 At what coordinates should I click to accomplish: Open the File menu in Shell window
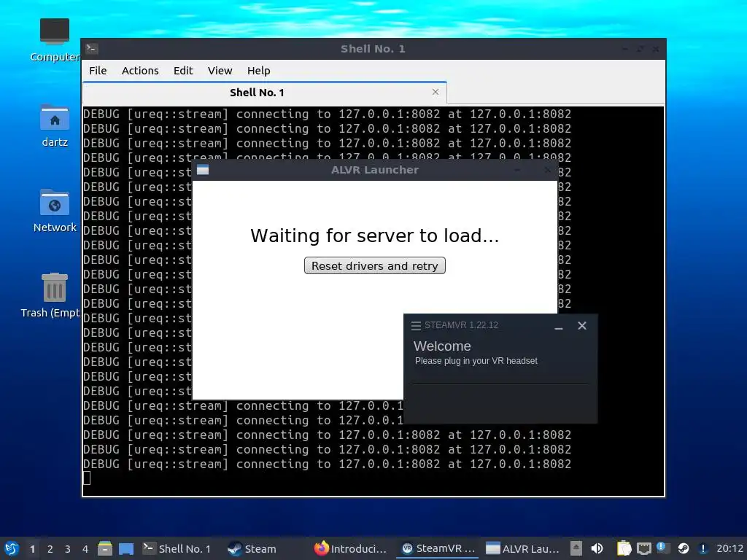pyautogui.click(x=98, y=71)
